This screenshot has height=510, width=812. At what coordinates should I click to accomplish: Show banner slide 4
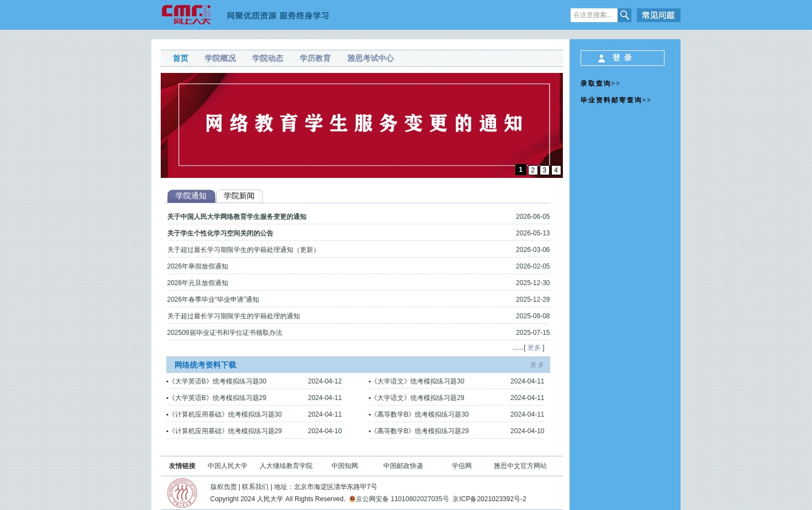tap(556, 170)
